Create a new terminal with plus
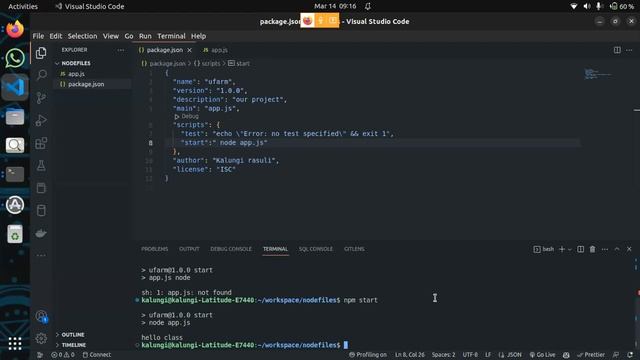Screen dimensions: 640x360 click(x=562, y=249)
